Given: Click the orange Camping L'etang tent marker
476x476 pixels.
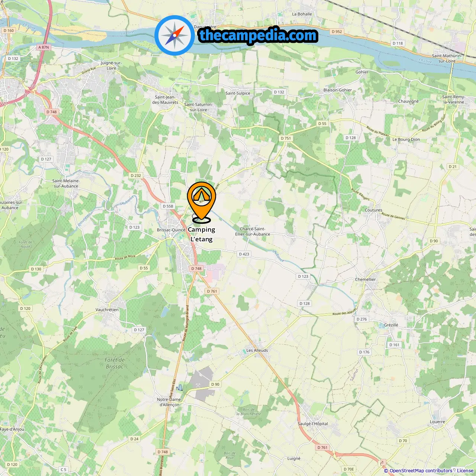Looking at the screenshot, I should [x=201, y=201].
